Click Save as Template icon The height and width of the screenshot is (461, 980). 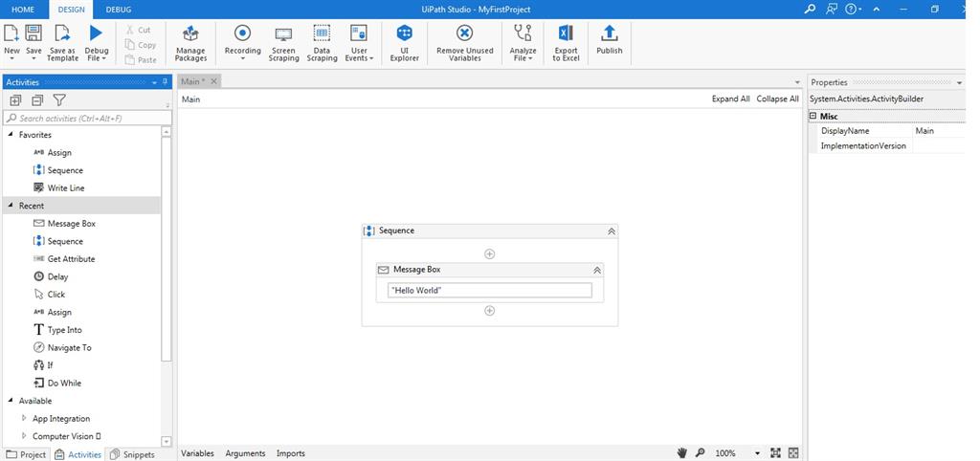pyautogui.click(x=62, y=33)
